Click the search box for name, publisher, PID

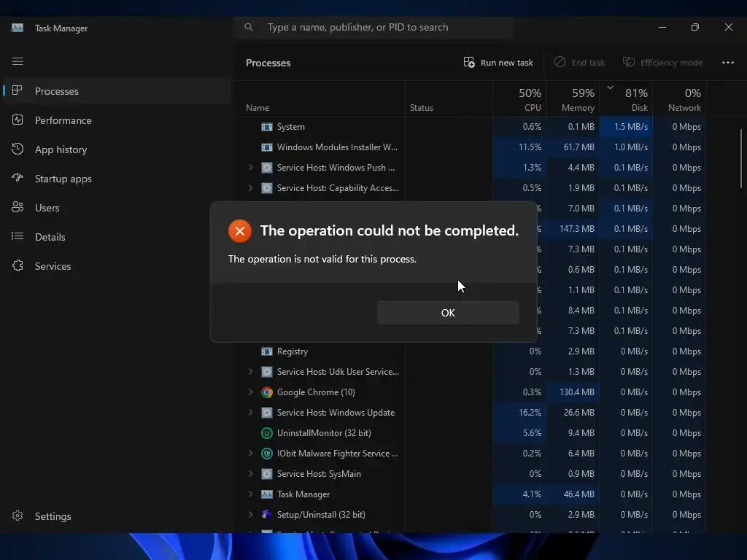(374, 27)
